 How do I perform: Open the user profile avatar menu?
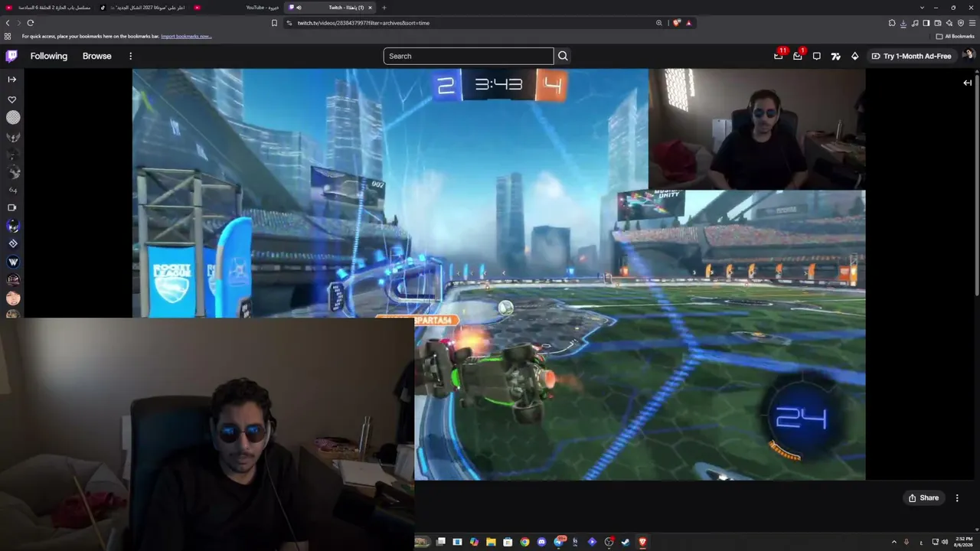pos(968,55)
